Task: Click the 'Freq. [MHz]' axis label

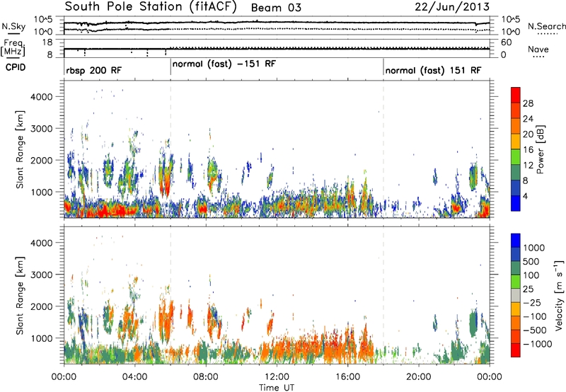Action: coord(13,47)
